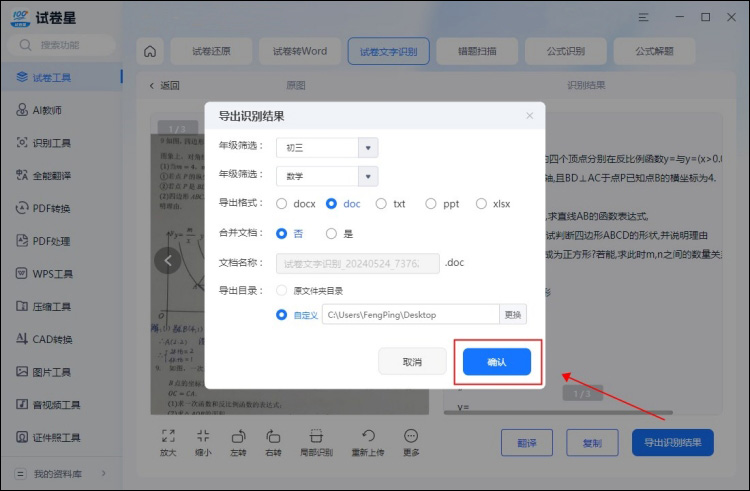Click the 复制 button
The width and height of the screenshot is (750, 491).
click(592, 443)
